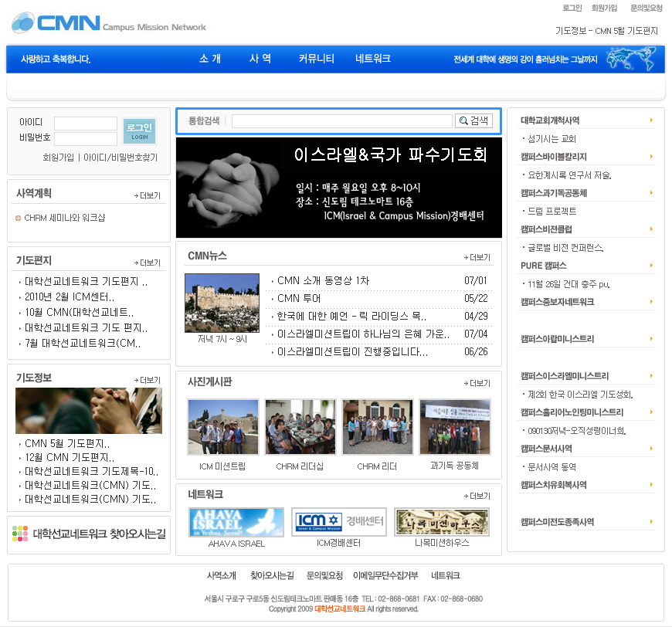Open the 나목미션하우스 network banner
The height and width of the screenshot is (627, 672).
tap(441, 522)
